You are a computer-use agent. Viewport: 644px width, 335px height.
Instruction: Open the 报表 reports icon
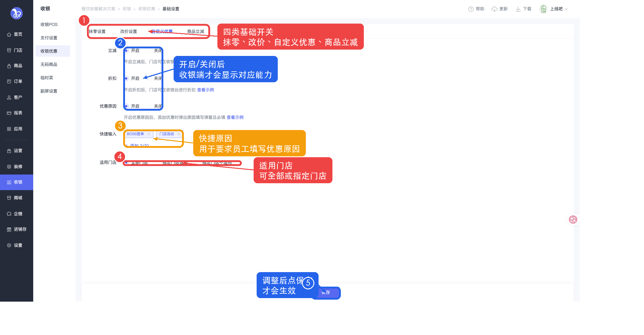[x=9, y=113]
